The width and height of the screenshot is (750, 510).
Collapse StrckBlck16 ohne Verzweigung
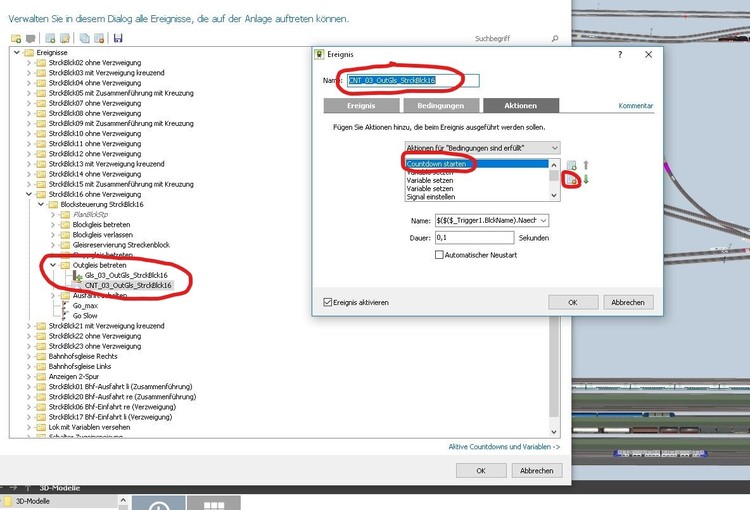click(x=29, y=194)
